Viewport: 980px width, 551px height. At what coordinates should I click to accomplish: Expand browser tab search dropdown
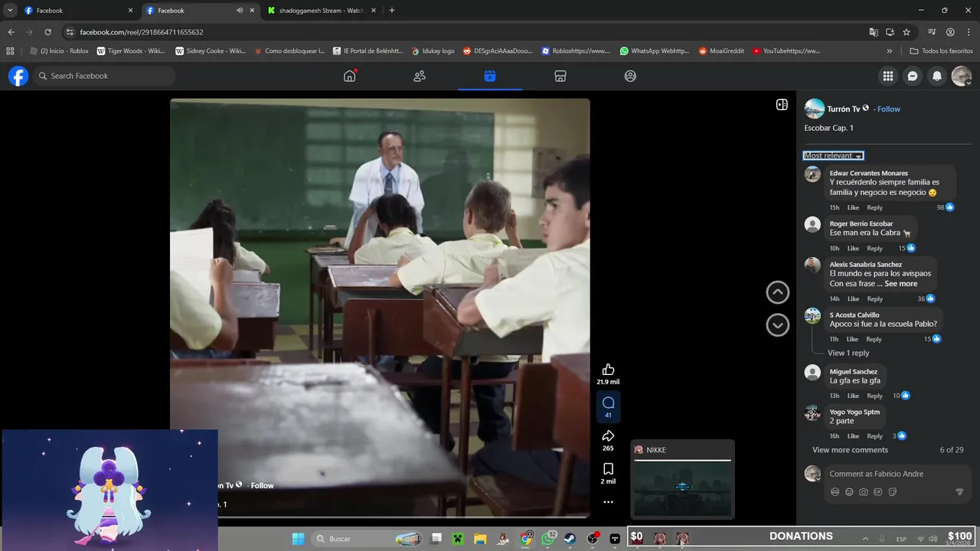point(10,11)
